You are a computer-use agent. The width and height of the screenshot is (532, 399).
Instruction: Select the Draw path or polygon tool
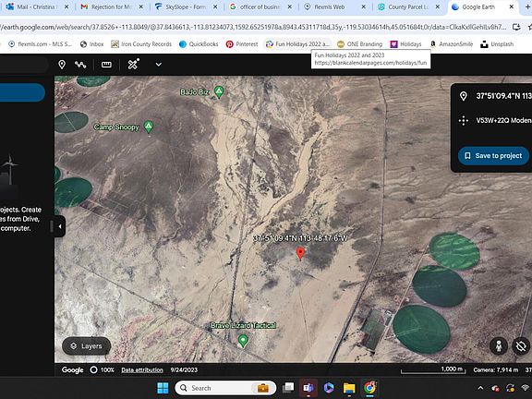tap(80, 65)
